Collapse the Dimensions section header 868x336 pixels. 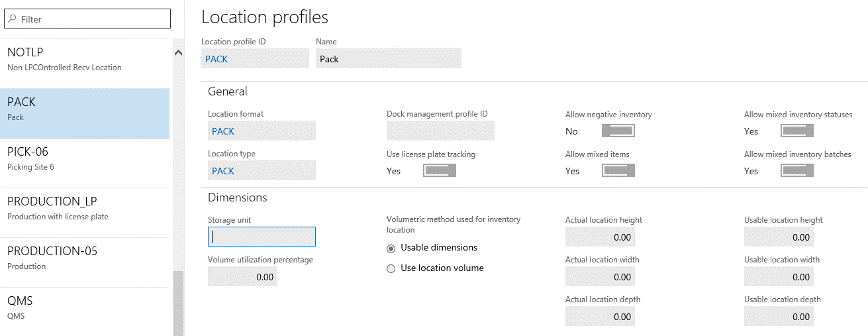click(x=238, y=197)
